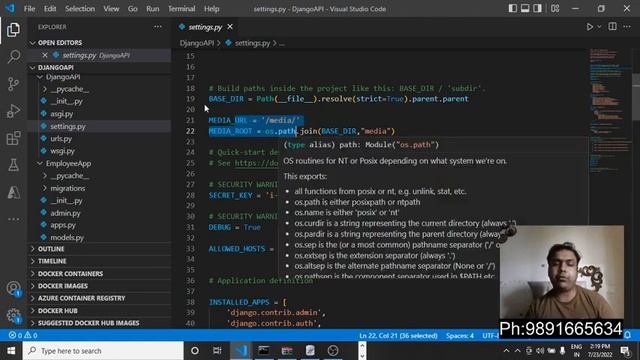This screenshot has height=360, width=640.
Task: Open the Testing flask view
Action: 13,165
